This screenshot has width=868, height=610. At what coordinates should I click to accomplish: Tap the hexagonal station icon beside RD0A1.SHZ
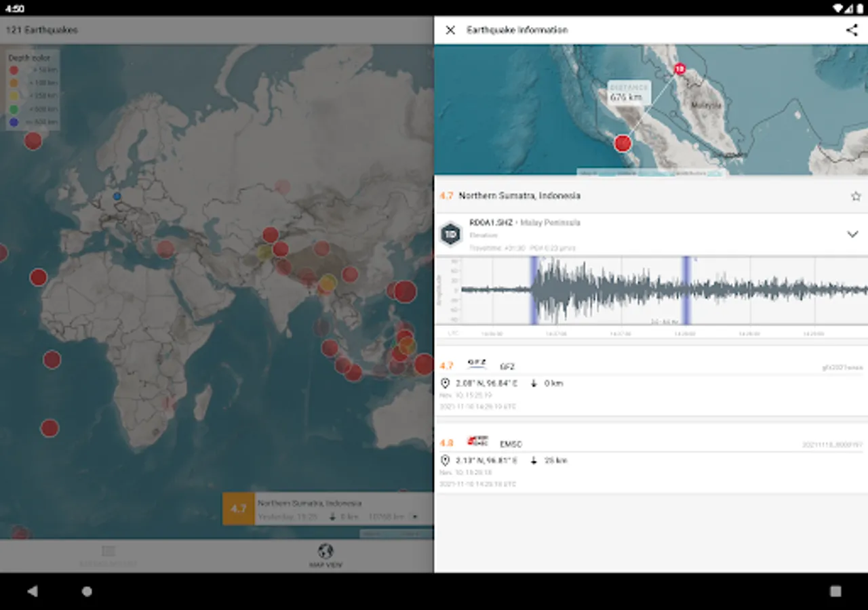pos(451,235)
